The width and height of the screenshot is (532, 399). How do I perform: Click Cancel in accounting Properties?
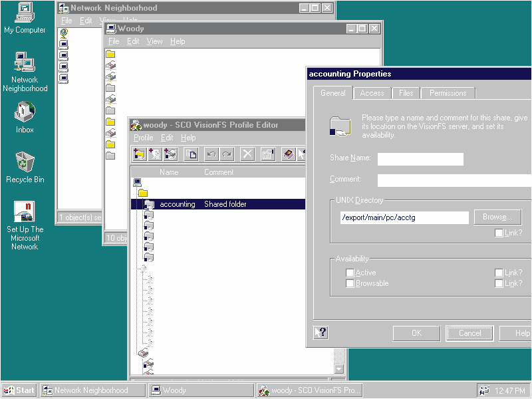coord(470,333)
